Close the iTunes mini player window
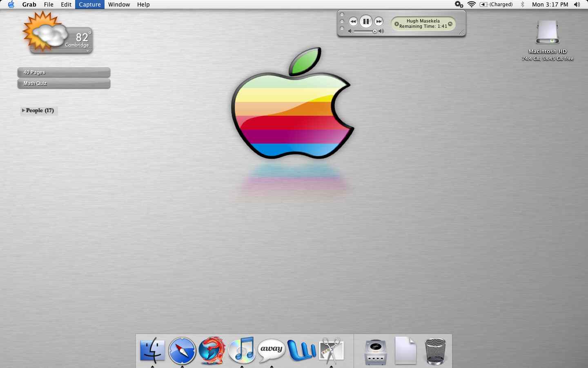 click(x=342, y=15)
